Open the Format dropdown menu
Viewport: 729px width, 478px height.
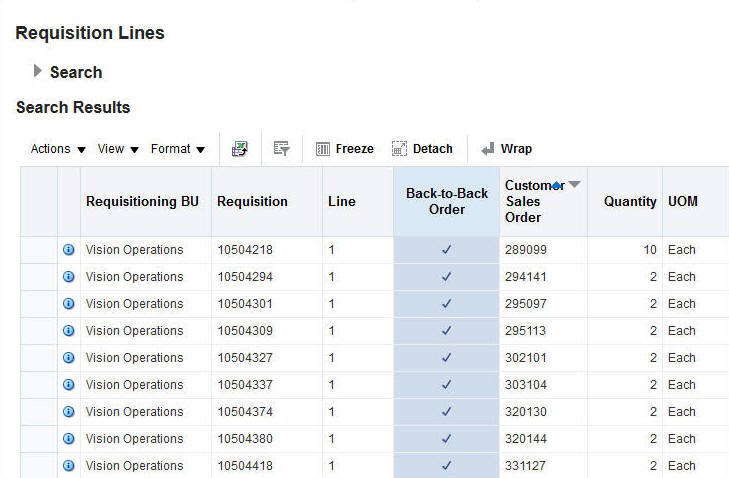pos(178,149)
